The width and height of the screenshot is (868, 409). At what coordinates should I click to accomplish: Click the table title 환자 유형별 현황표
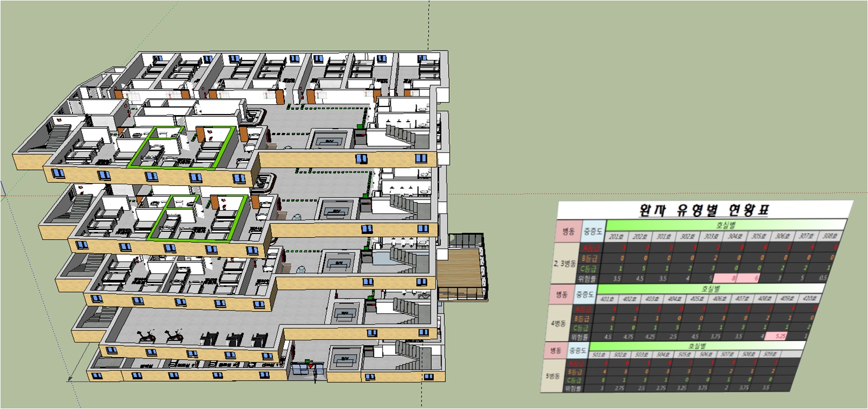coord(704,210)
